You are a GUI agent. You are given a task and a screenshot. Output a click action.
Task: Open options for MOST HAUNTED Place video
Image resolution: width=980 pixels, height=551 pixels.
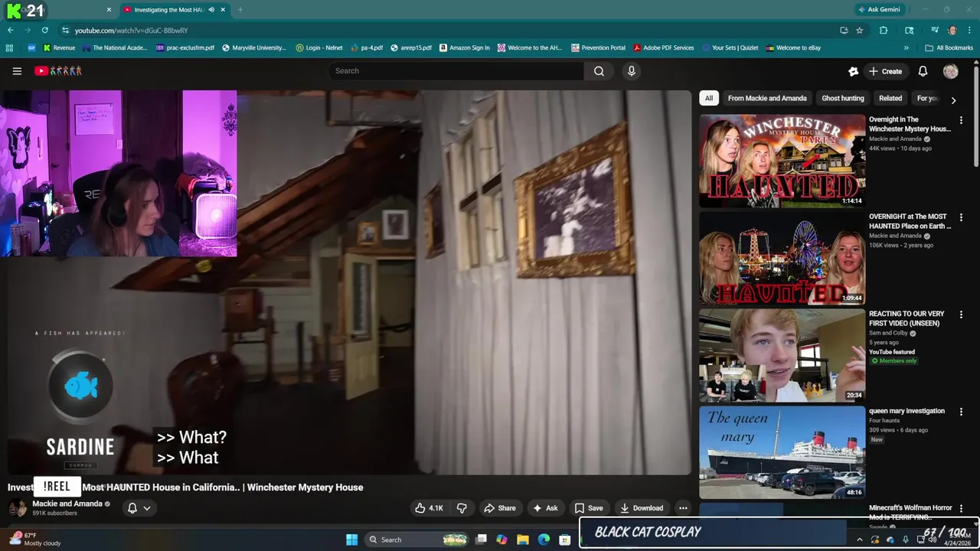[x=961, y=217]
